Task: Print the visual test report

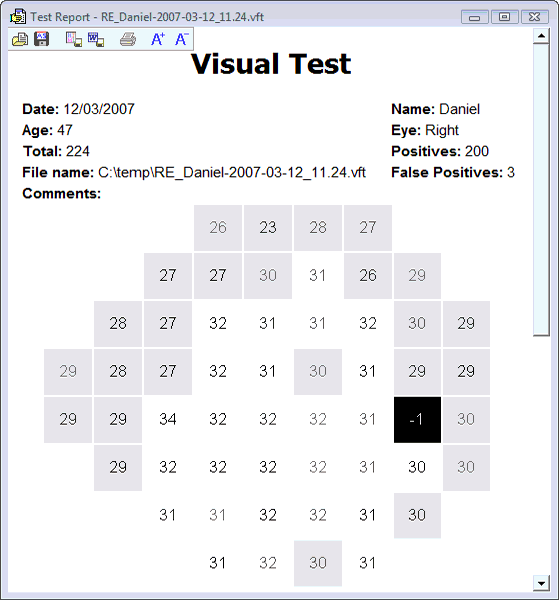Action: pos(128,39)
